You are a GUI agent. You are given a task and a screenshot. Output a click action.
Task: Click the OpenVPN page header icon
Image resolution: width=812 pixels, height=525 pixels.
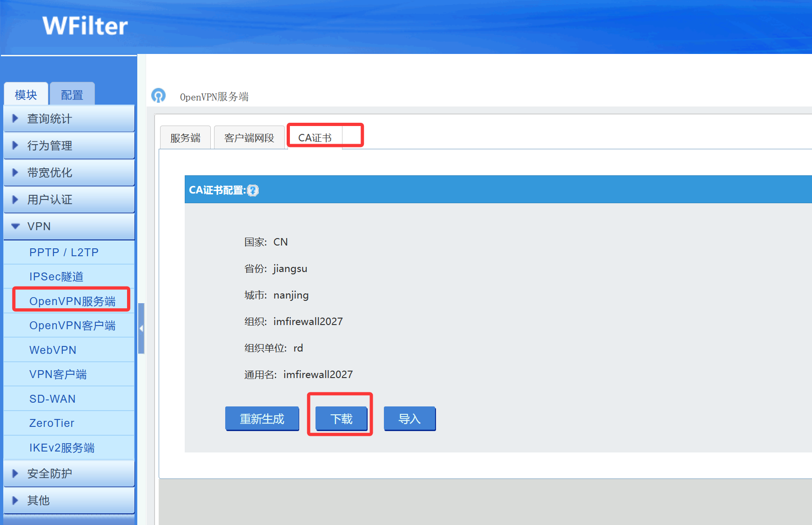[x=159, y=95]
